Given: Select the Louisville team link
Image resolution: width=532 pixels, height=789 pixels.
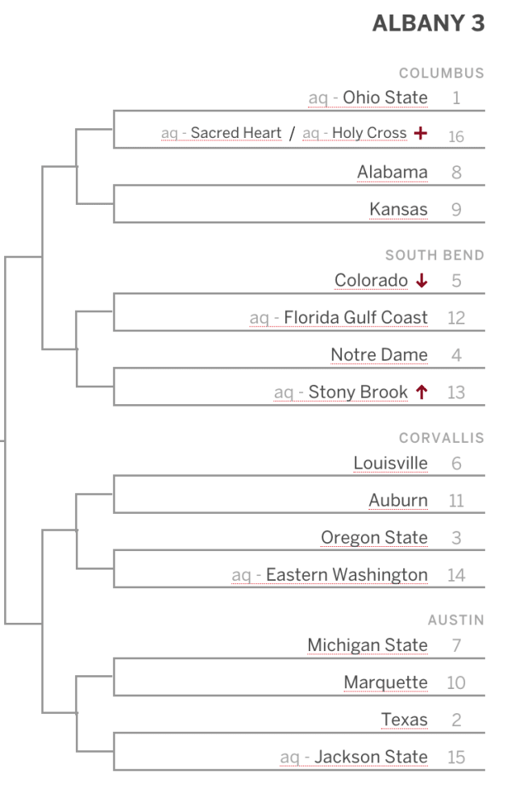Looking at the screenshot, I should [x=390, y=463].
